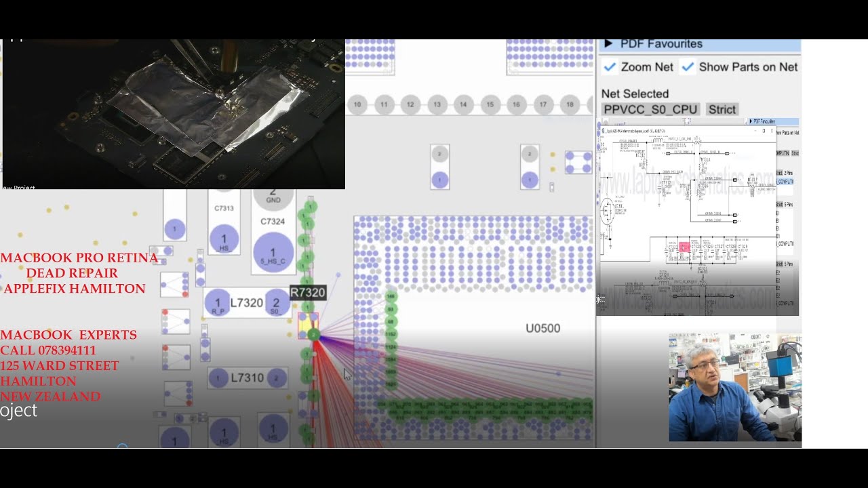Image resolution: width=868 pixels, height=488 pixels.
Task: Select pad 2 of inductor L7310
Action: point(277,378)
